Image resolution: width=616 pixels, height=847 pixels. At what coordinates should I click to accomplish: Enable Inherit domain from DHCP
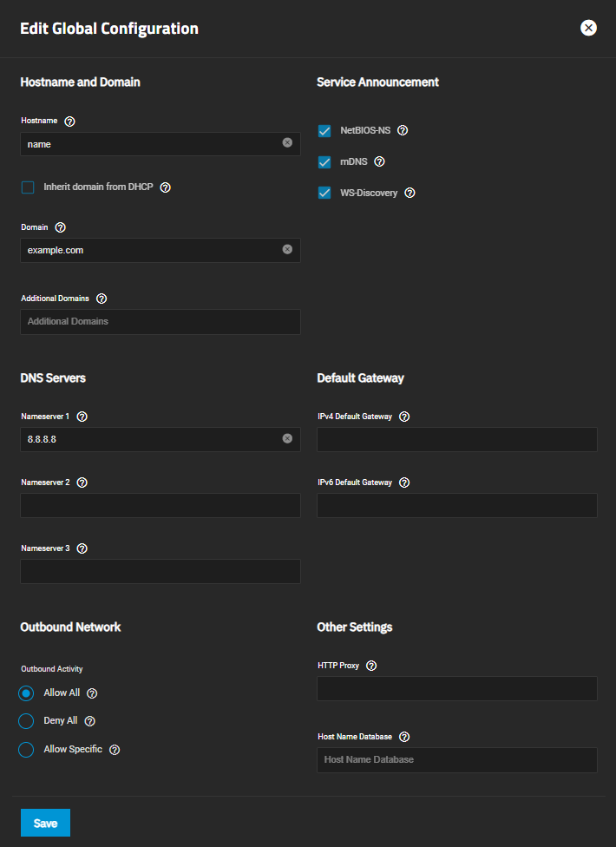click(x=28, y=187)
